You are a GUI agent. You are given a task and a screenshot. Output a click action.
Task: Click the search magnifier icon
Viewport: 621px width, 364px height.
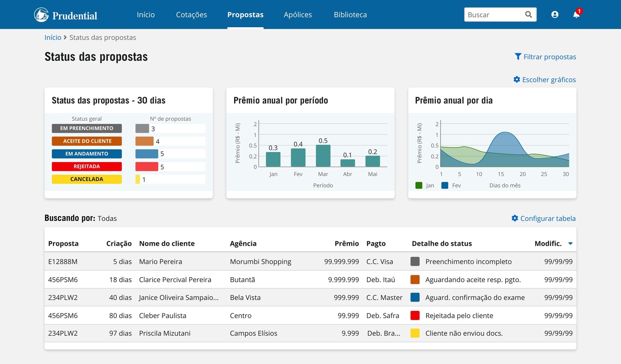click(528, 15)
